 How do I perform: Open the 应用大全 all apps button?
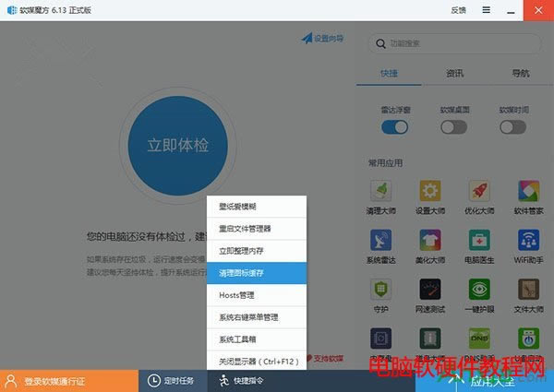pos(485,381)
